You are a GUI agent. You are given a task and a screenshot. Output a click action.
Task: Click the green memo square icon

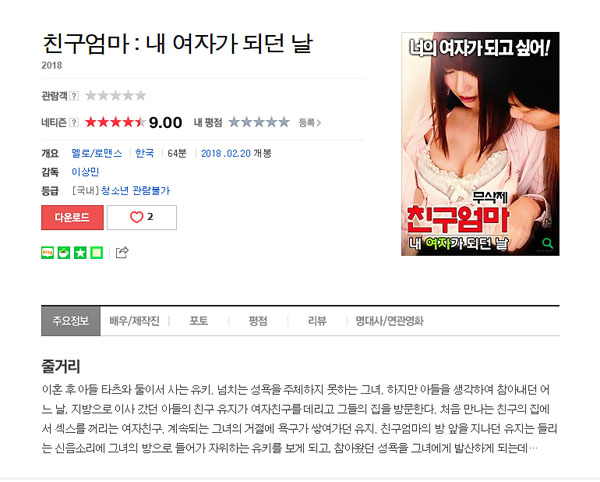coord(97,253)
